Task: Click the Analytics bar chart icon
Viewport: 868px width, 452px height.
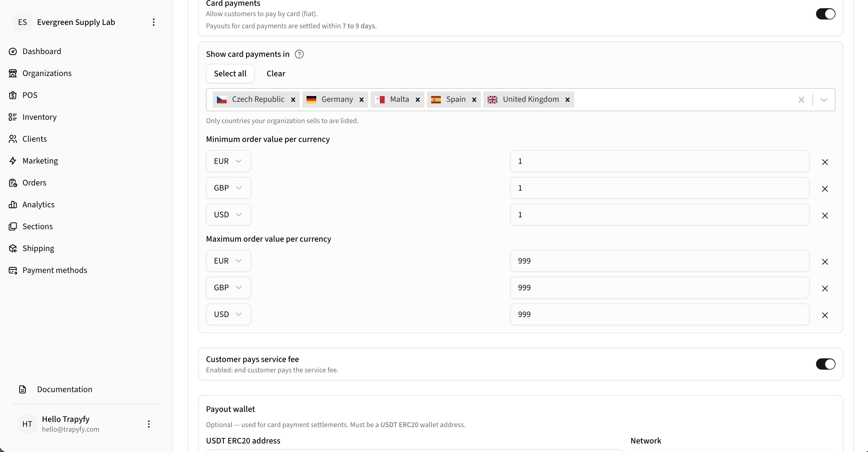Action: point(13,205)
